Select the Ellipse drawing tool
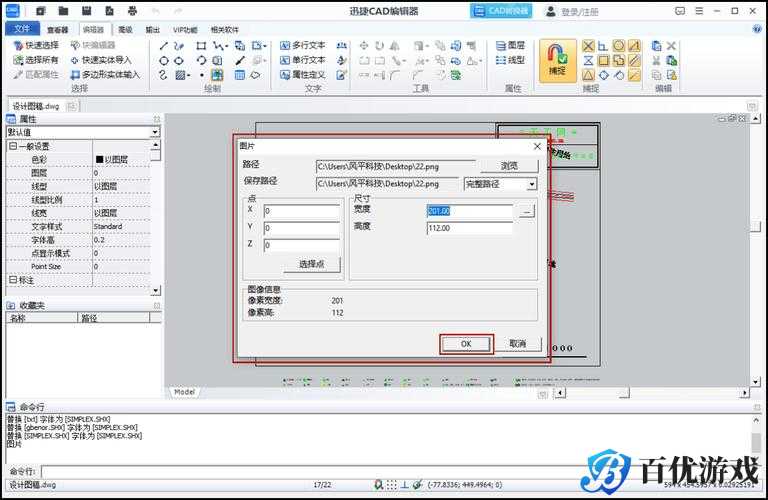Image resolution: width=768 pixels, height=500 pixels. tap(179, 61)
